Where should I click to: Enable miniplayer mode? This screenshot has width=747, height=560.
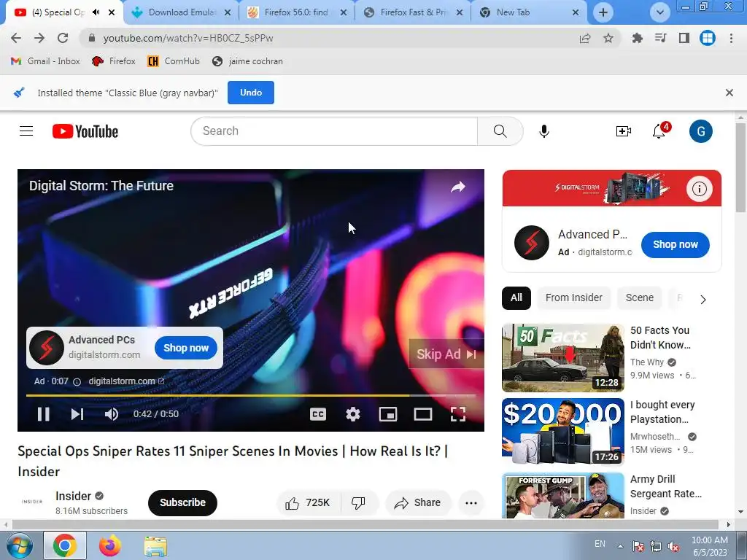[388, 414]
